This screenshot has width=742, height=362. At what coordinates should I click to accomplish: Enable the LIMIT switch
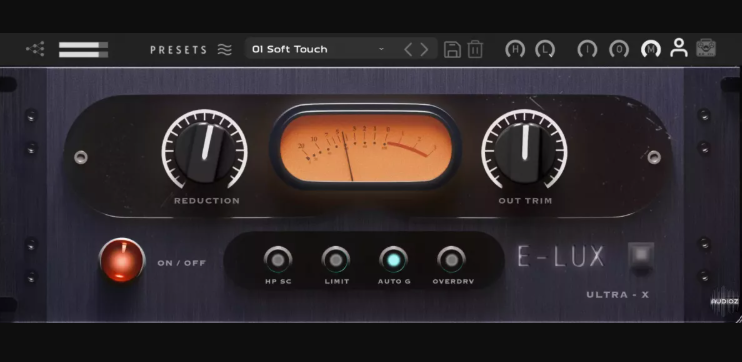click(336, 259)
